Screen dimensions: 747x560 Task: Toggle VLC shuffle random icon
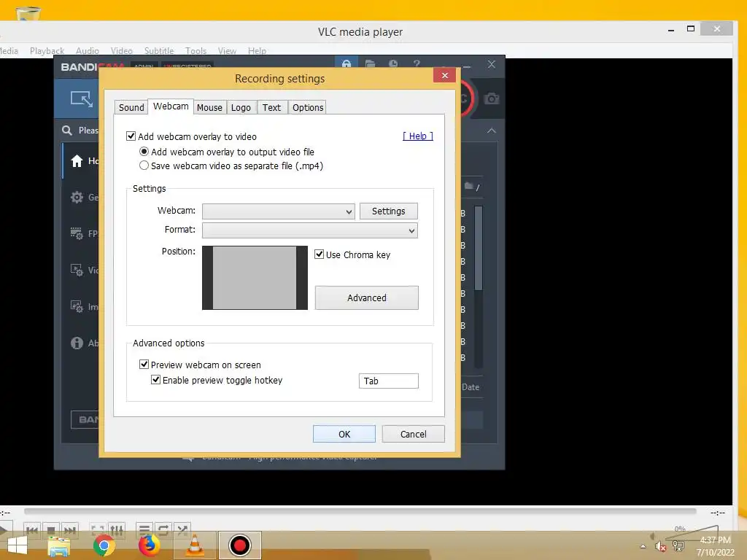coord(182,530)
